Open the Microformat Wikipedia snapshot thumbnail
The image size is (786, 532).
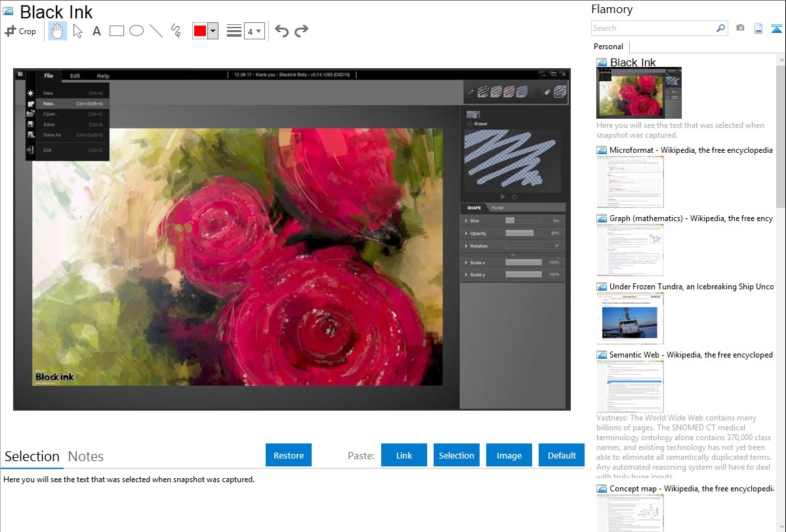tap(630, 182)
